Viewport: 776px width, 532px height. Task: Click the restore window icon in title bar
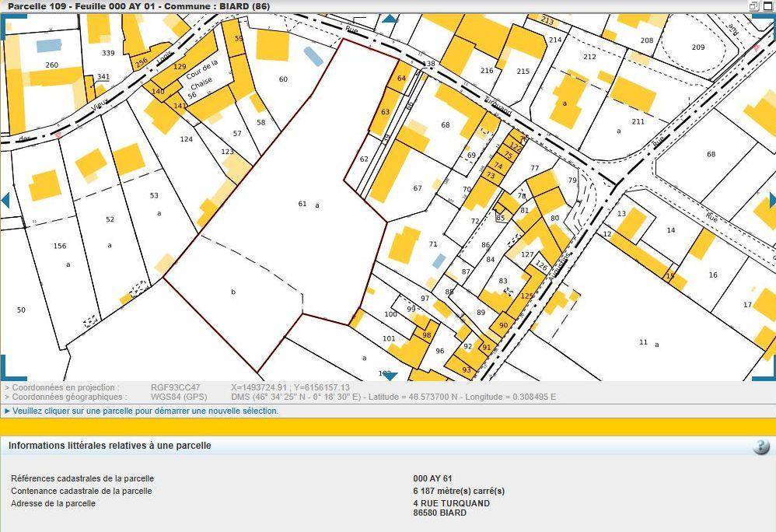click(x=753, y=6)
